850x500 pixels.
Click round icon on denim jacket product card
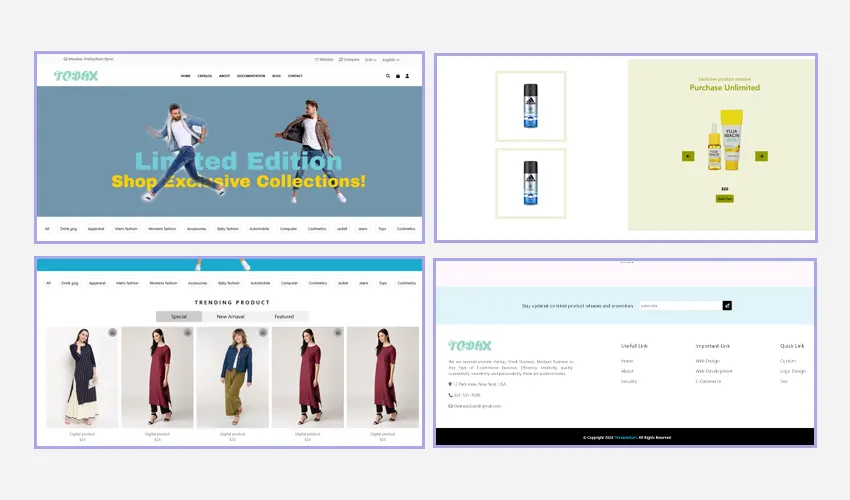[x=263, y=332]
